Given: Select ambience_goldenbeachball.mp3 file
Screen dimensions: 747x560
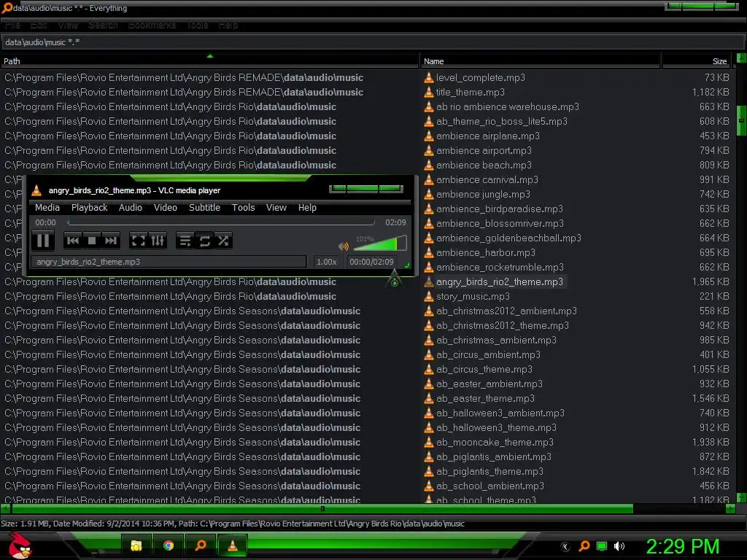Looking at the screenshot, I should tap(508, 238).
